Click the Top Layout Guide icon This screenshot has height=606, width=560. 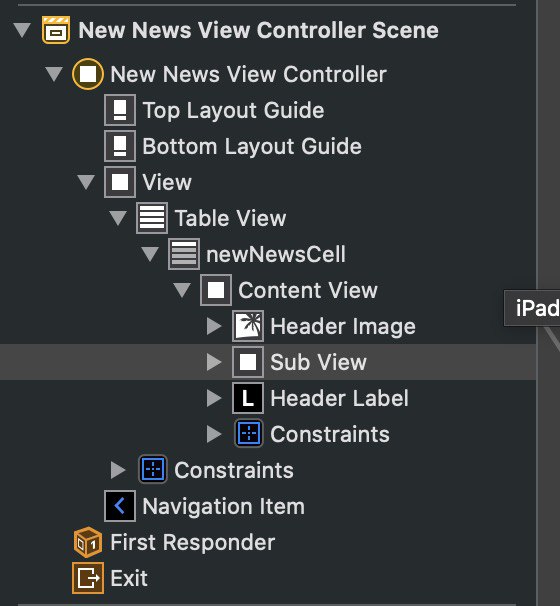[x=120, y=110]
